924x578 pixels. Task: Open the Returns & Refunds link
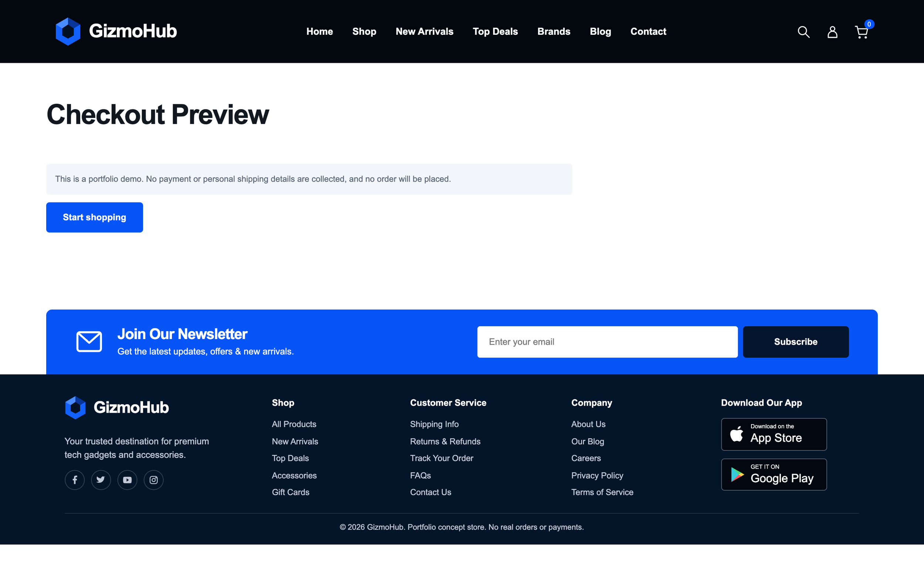point(445,441)
